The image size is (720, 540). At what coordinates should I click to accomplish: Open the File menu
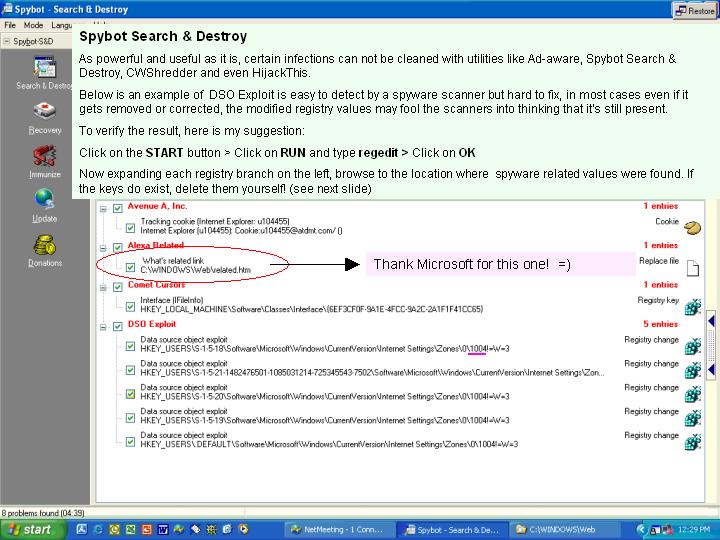pyautogui.click(x=10, y=25)
